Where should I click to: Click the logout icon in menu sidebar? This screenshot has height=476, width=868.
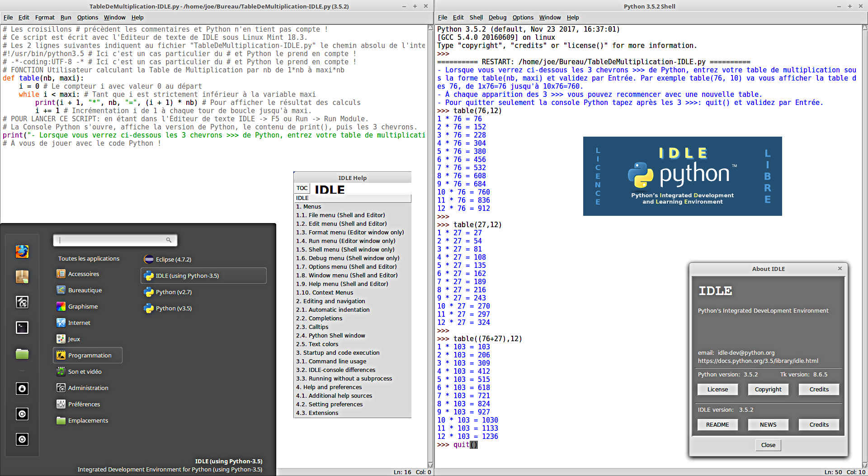(x=22, y=414)
